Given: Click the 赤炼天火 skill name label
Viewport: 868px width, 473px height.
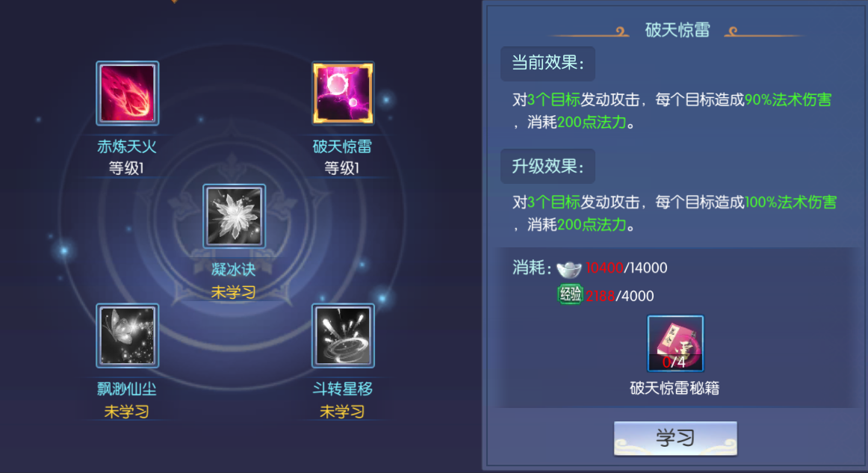Looking at the screenshot, I should pyautogui.click(x=127, y=146).
